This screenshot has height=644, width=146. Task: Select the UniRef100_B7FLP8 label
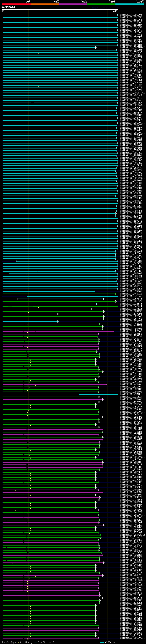131,314
